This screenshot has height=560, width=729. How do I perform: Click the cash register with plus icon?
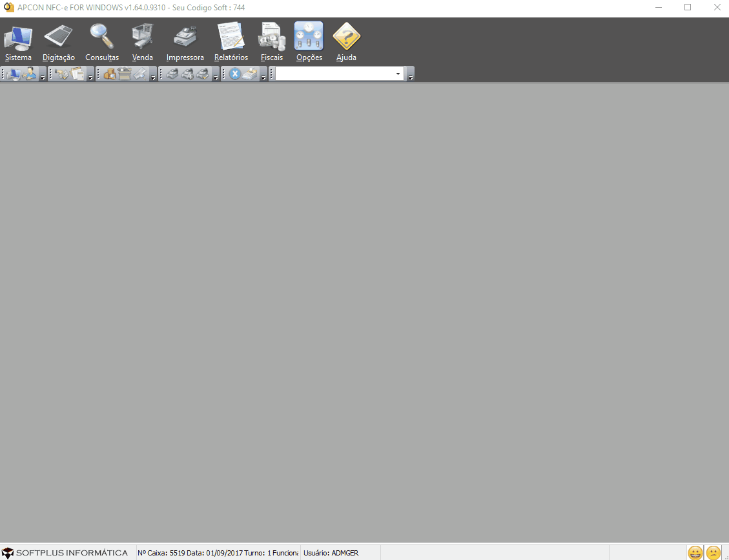tap(187, 74)
